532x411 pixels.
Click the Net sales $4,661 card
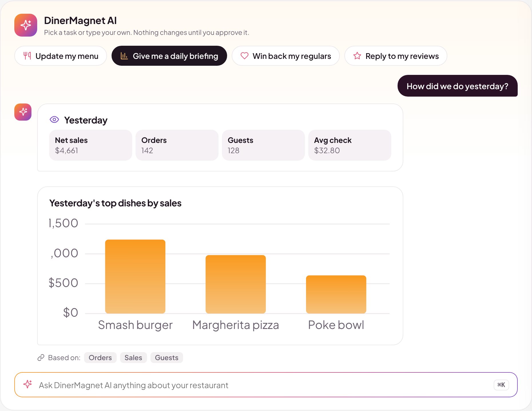tap(91, 145)
